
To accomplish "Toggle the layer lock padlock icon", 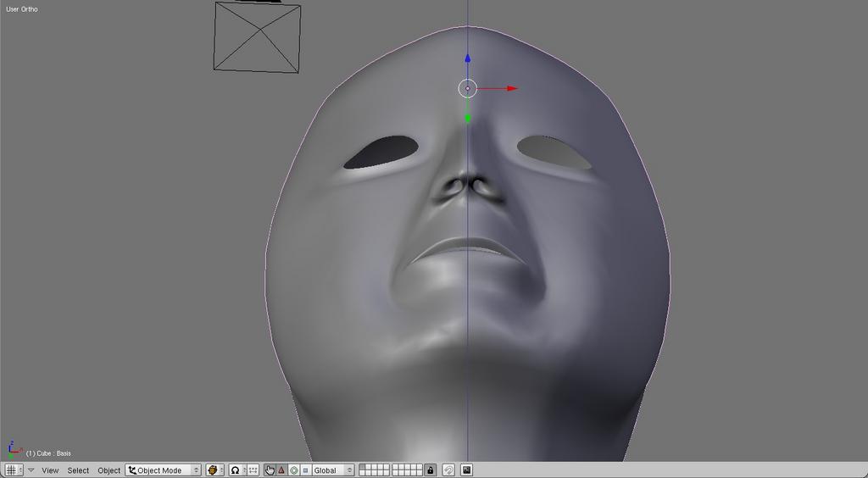I will click(430, 470).
